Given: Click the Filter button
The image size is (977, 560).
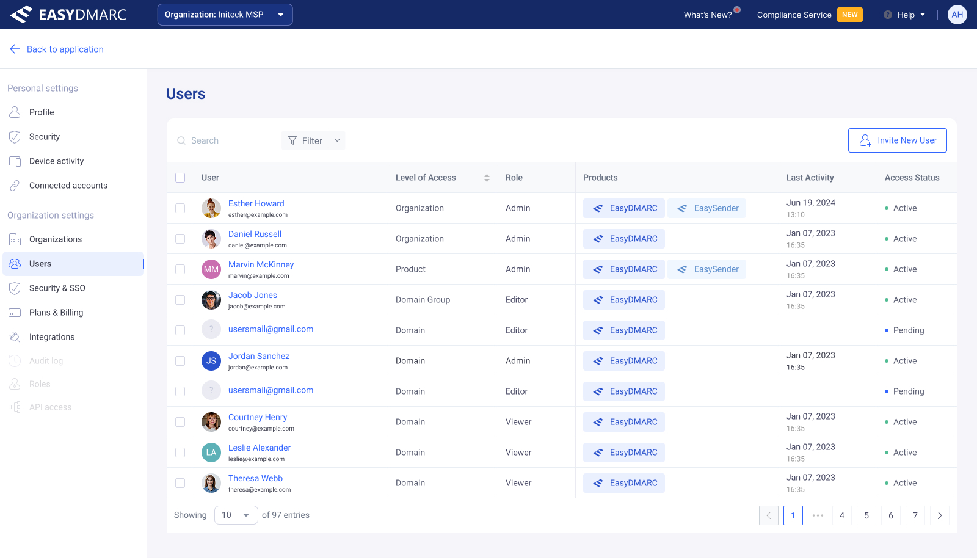Looking at the screenshot, I should [305, 140].
